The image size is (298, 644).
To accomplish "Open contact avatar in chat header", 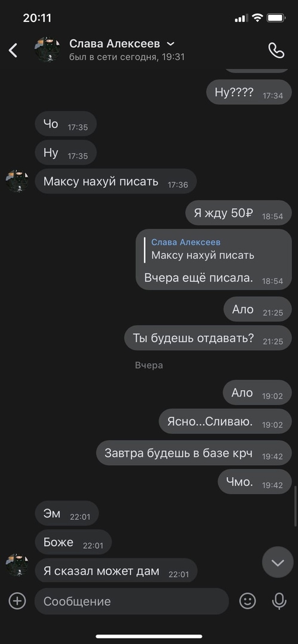I will (47, 50).
